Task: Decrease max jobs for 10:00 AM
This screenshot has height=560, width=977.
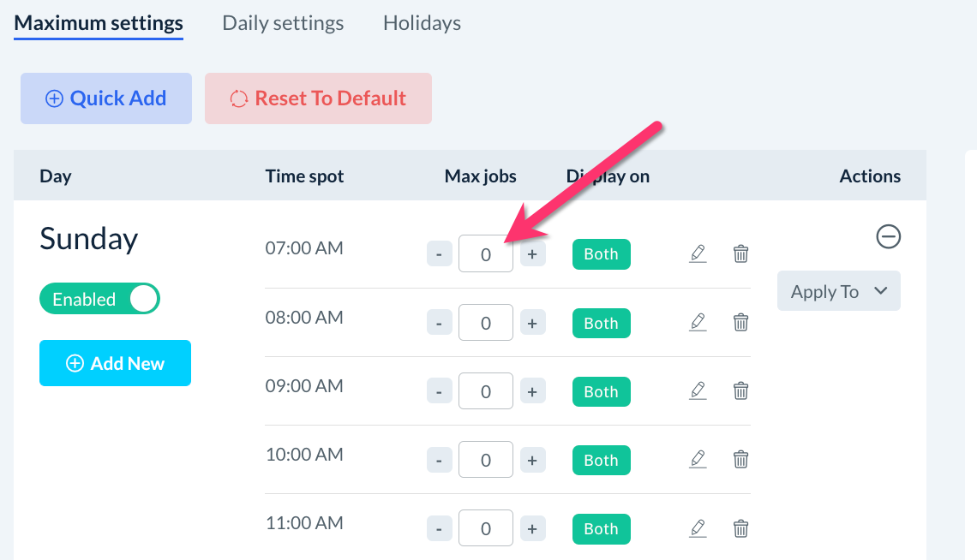Action: (439, 460)
